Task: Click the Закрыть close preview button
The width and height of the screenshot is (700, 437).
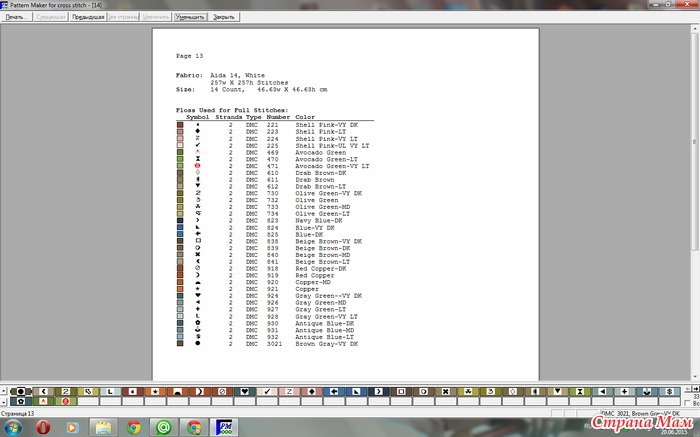Action: (224, 17)
